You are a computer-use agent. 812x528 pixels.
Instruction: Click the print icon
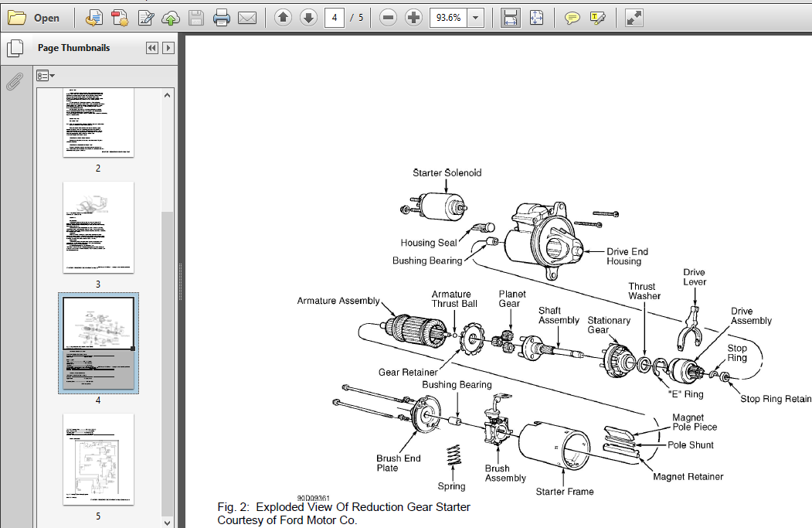pyautogui.click(x=221, y=18)
